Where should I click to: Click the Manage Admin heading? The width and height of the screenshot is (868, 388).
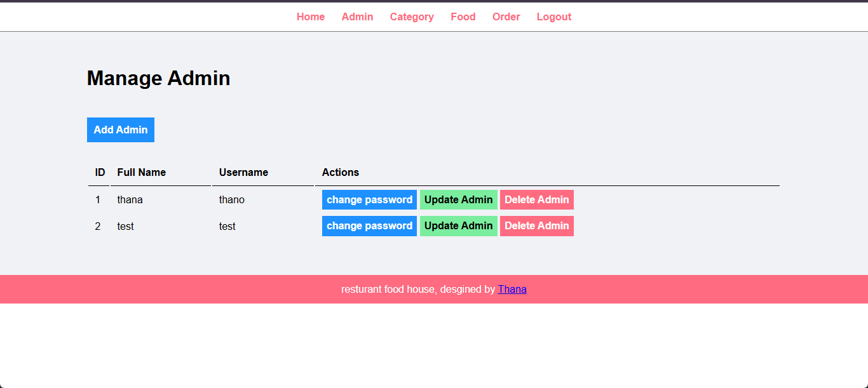coord(158,78)
